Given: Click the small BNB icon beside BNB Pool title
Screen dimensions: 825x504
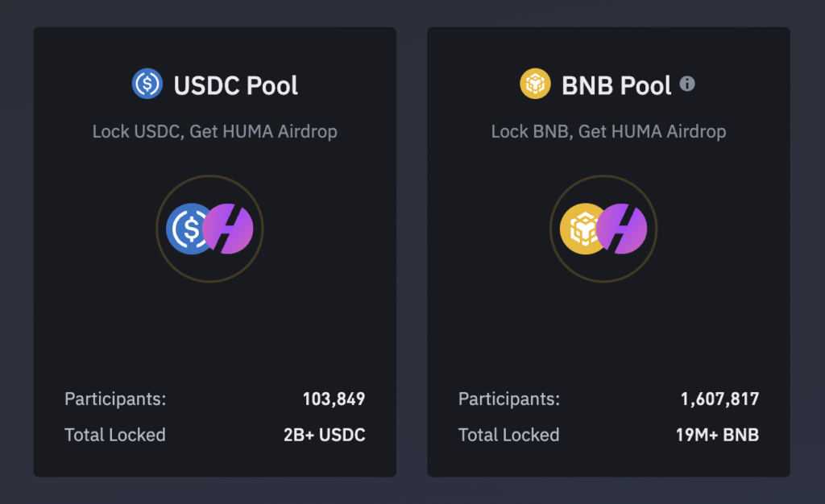Looking at the screenshot, I should 535,84.
